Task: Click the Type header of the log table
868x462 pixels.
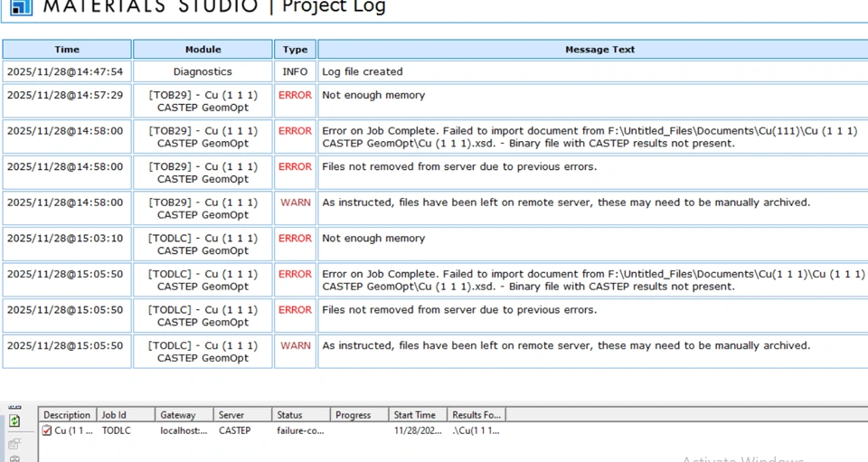Action: 295,49
